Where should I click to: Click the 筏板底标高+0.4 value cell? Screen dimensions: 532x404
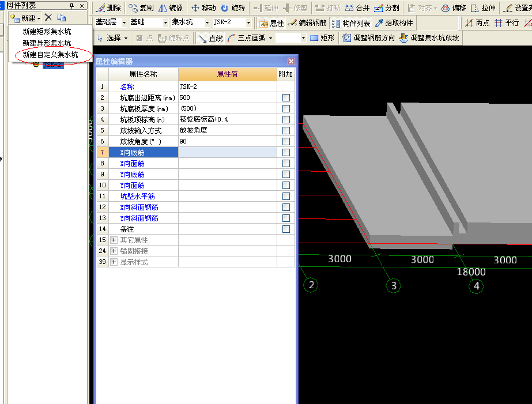point(227,119)
